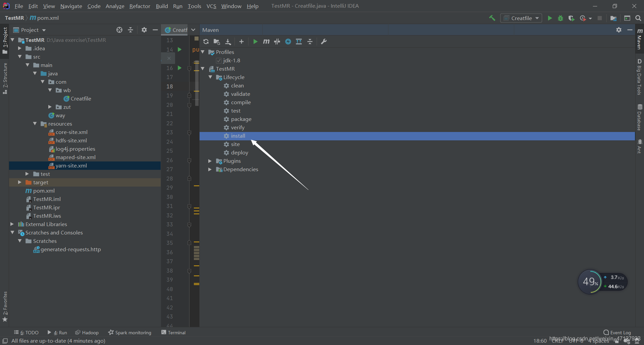Open Creatfile run configuration dropdown
The width and height of the screenshot is (644, 345).
coord(521,18)
